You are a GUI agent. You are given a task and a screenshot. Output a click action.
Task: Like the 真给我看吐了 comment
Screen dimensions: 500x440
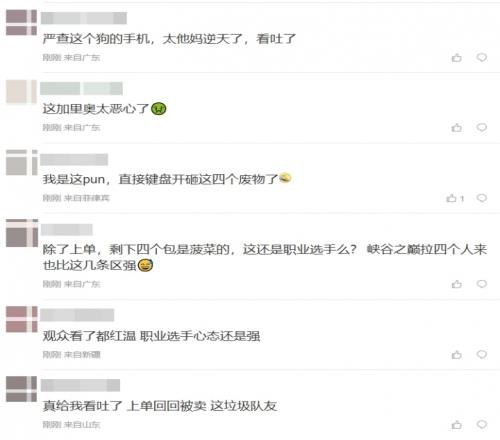tap(457, 425)
